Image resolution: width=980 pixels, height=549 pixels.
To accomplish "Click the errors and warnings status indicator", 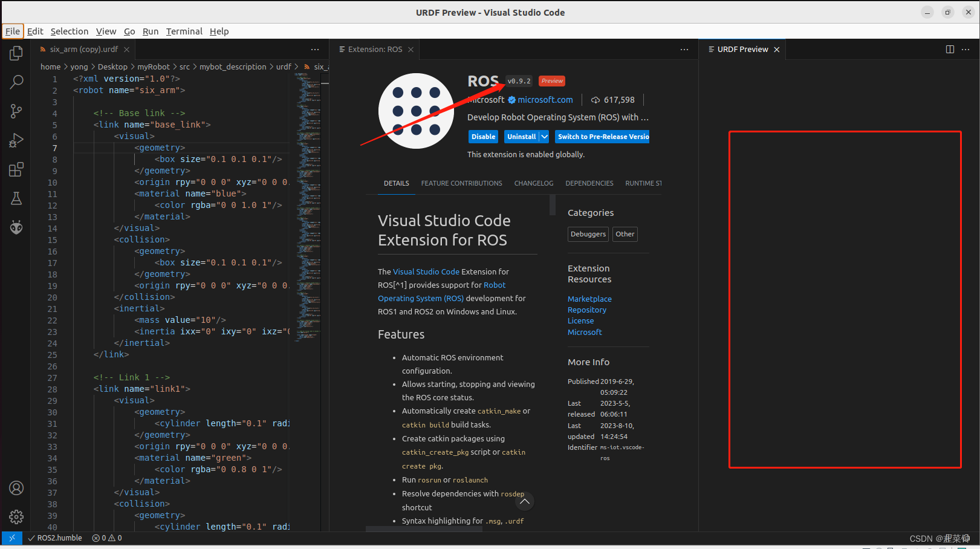I will 107,538.
